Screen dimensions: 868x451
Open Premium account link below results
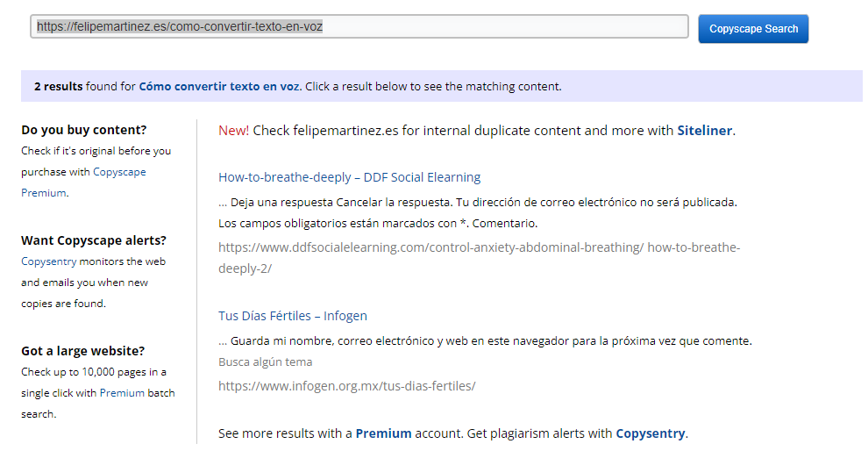(383, 433)
